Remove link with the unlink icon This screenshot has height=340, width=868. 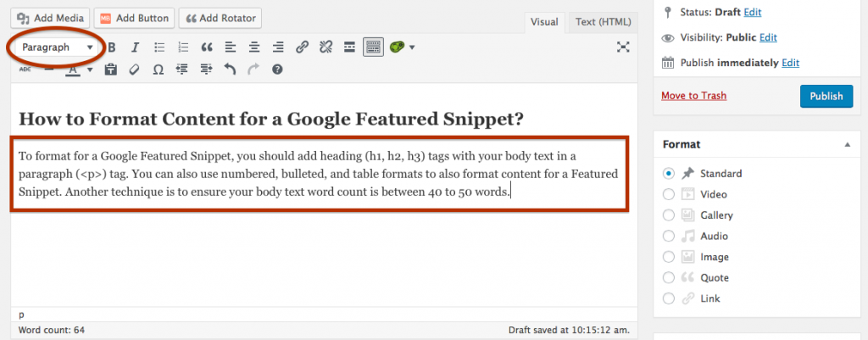point(325,47)
